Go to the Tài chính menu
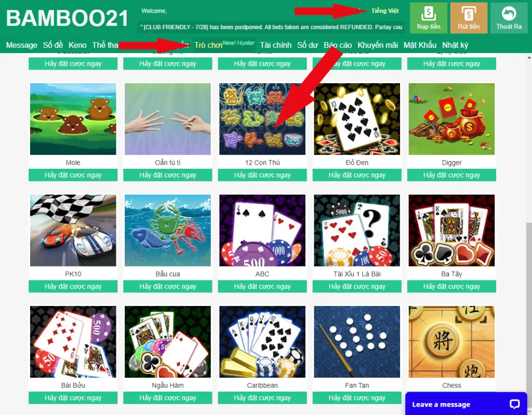The height and width of the screenshot is (415, 532). point(275,45)
